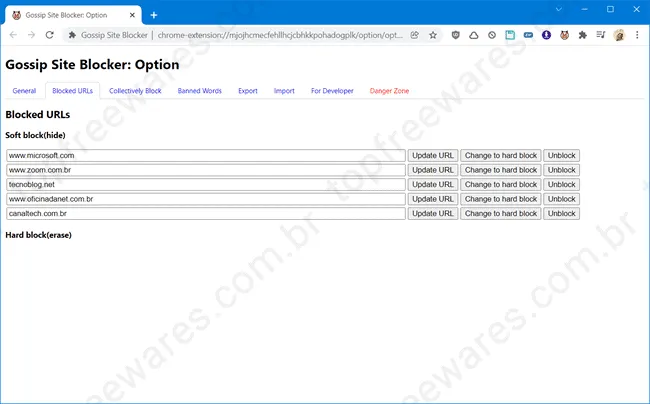
Task: Click the 'Hard block(erase)' heading
Action: 39,235
